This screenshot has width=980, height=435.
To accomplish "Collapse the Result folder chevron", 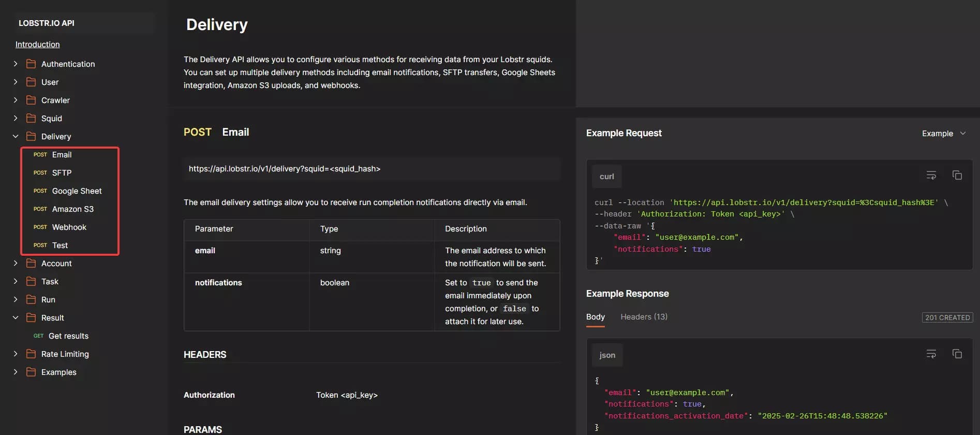I will coord(16,317).
